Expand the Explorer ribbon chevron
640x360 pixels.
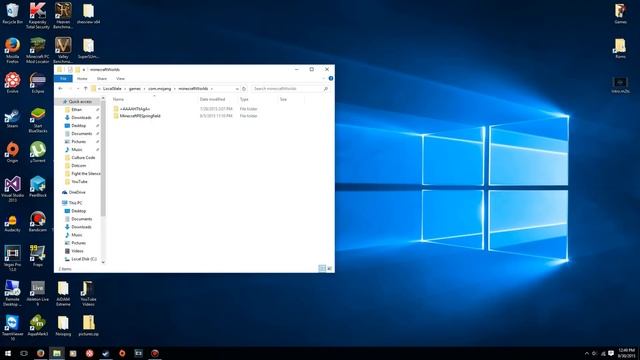[x=324, y=78]
